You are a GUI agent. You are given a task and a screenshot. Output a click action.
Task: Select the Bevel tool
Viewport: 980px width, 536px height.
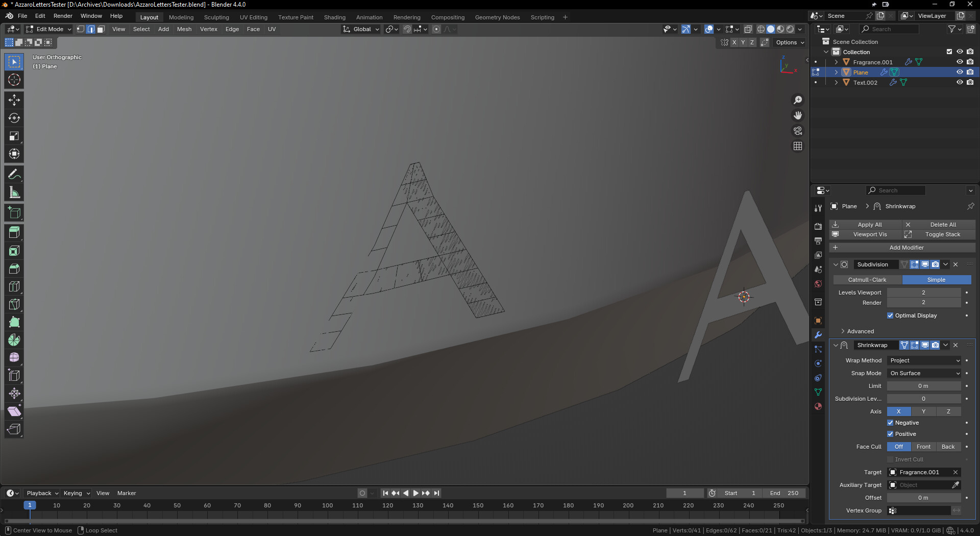pos(14,269)
